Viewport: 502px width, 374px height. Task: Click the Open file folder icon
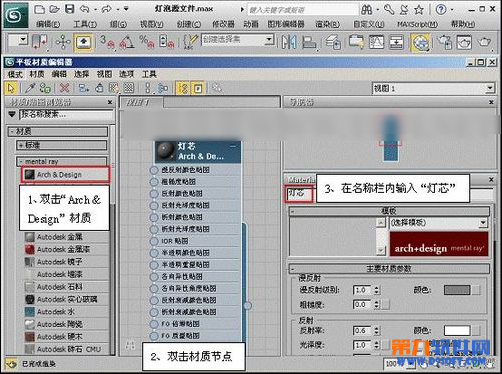point(54,9)
